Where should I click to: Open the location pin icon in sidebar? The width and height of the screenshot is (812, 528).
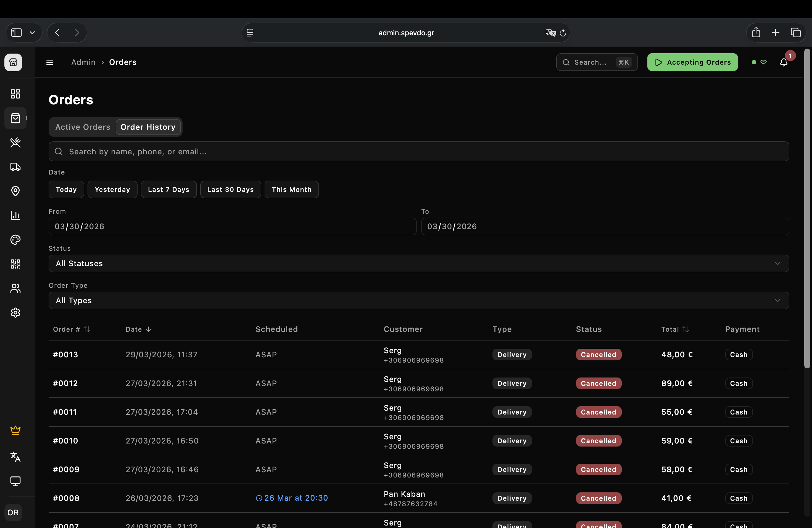pos(15,191)
